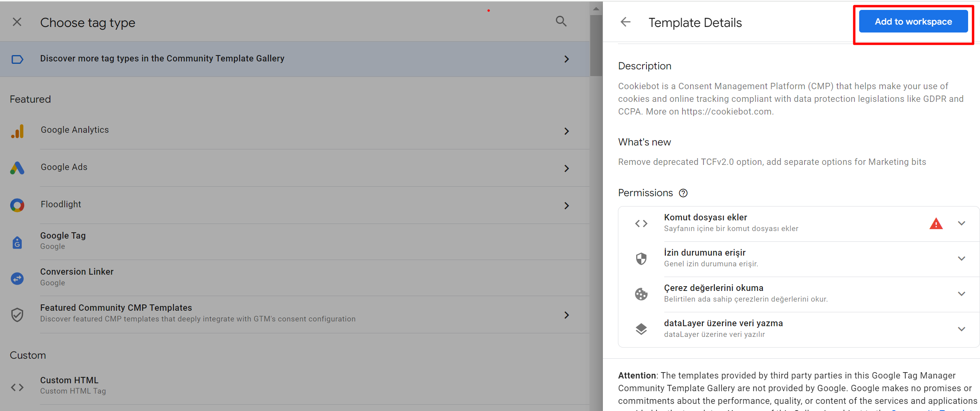
Task: Click the Permissions help question mark icon
Action: (683, 193)
